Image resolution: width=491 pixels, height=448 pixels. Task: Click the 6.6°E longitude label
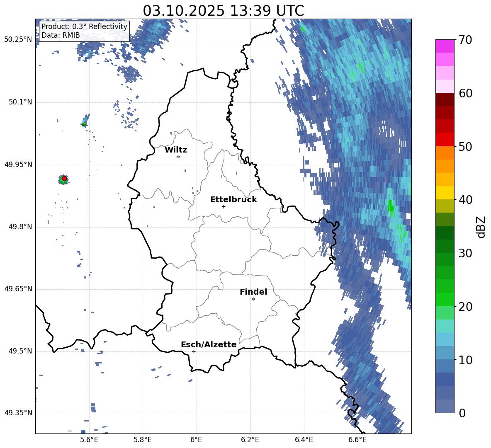click(x=357, y=440)
